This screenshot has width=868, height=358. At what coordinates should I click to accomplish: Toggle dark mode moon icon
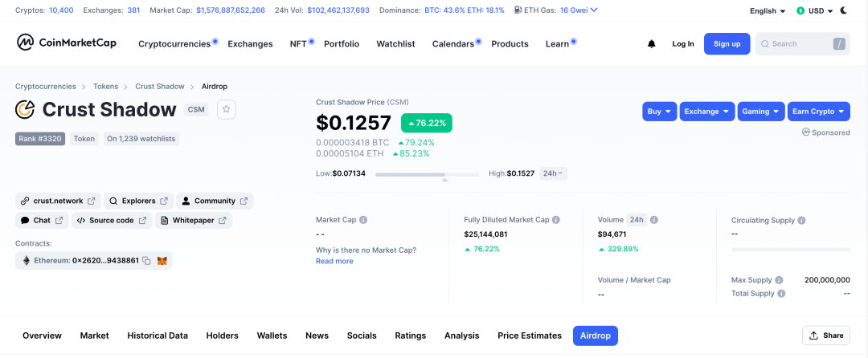[844, 10]
